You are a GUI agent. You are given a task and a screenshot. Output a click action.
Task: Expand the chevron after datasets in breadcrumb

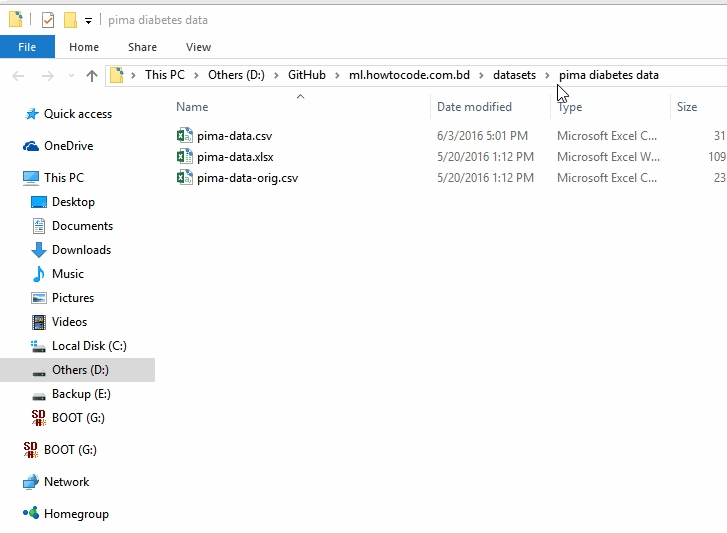point(547,75)
